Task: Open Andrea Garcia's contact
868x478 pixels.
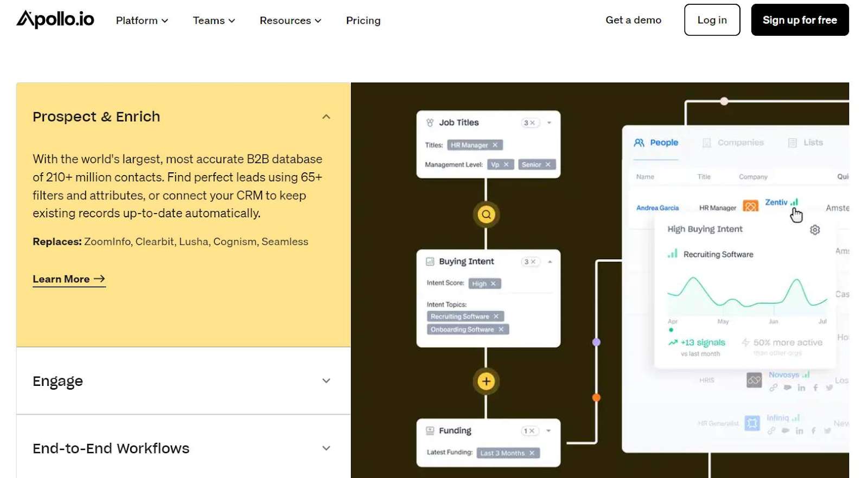Action: [658, 208]
